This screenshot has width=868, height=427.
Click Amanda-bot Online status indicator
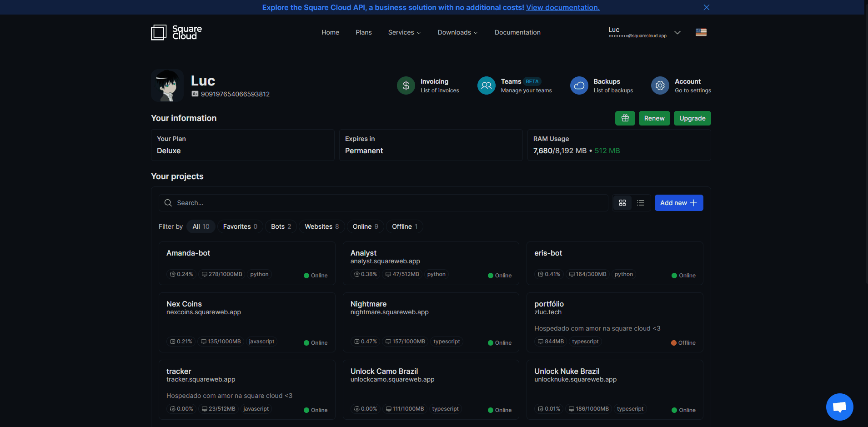pyautogui.click(x=316, y=276)
